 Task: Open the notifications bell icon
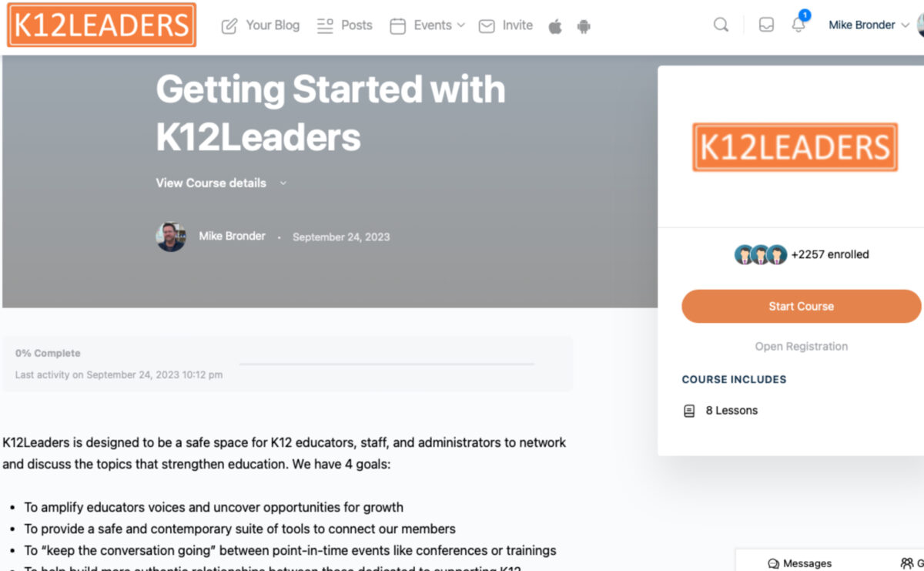(798, 25)
